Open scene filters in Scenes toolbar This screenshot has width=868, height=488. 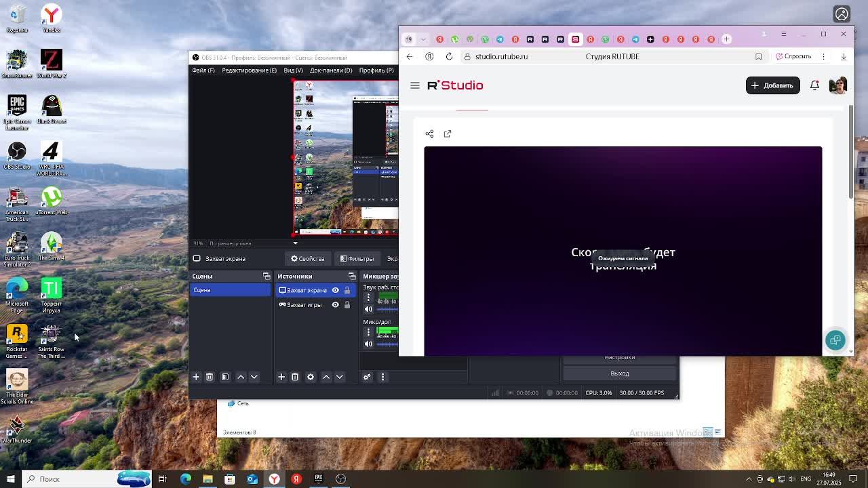click(x=225, y=377)
